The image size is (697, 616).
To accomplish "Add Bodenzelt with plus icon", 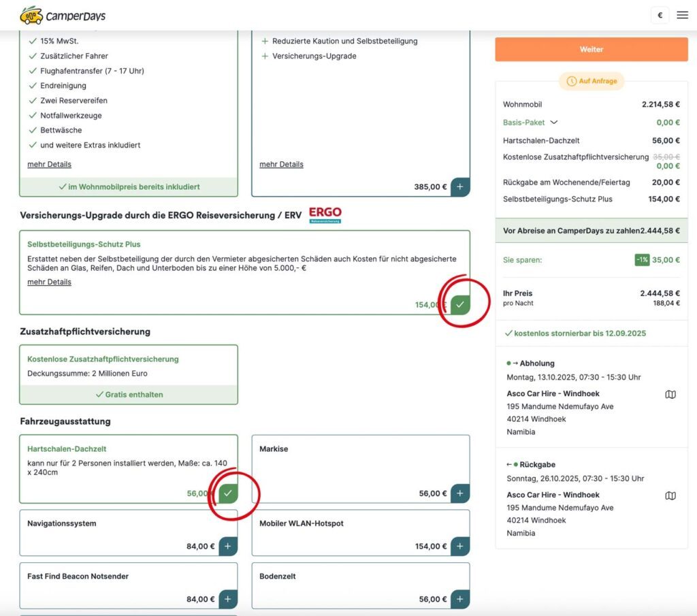I will [x=460, y=599].
